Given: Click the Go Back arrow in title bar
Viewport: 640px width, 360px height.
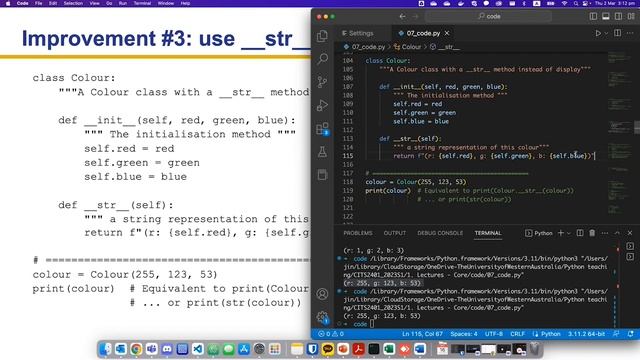Looking at the screenshot, I should 402,16.
